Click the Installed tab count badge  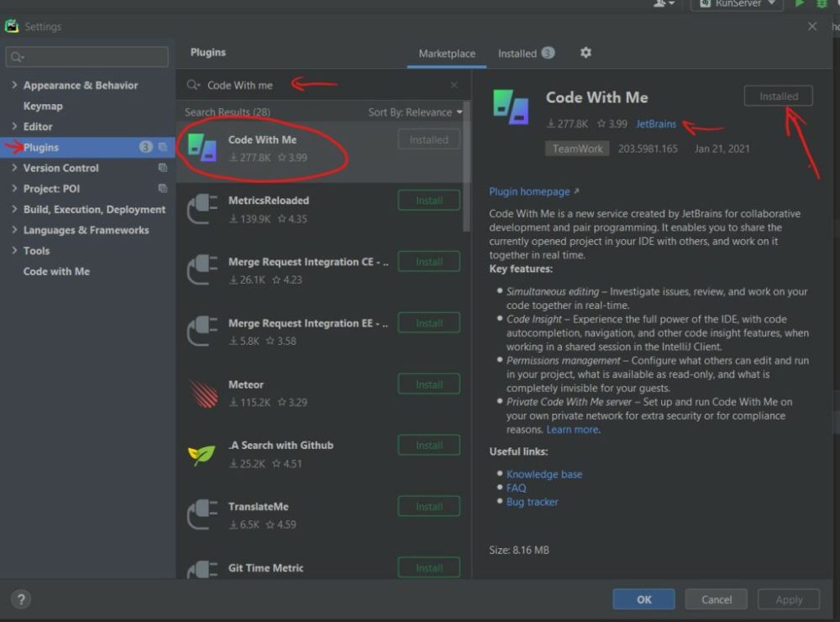548,53
